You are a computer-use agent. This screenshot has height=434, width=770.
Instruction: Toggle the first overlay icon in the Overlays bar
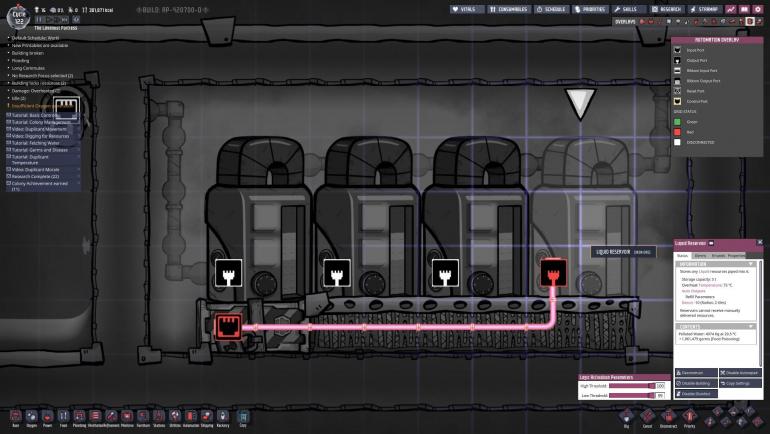(642, 22)
